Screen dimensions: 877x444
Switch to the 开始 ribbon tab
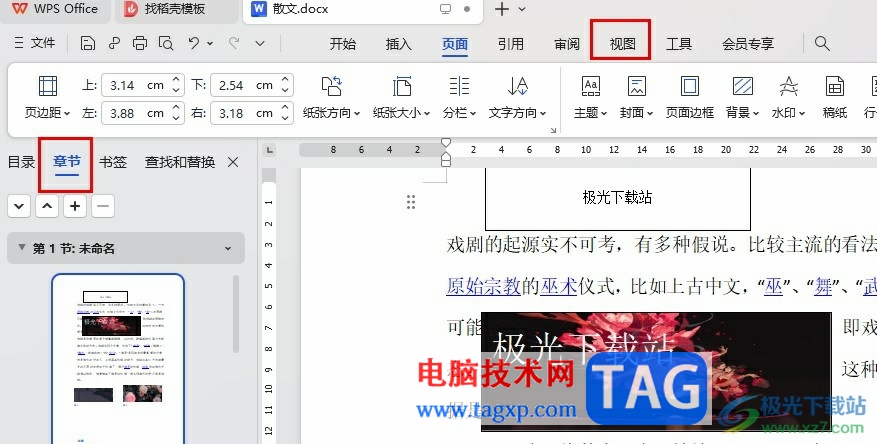point(343,44)
